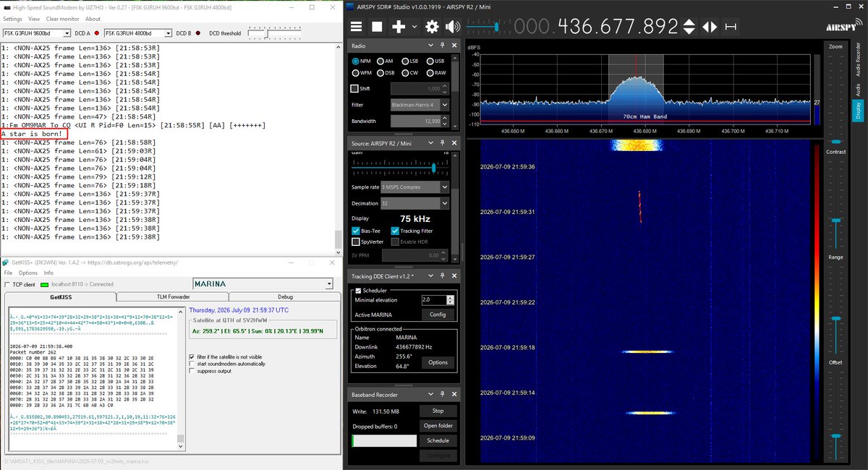Click the Minimal elevation input field

[x=434, y=299]
